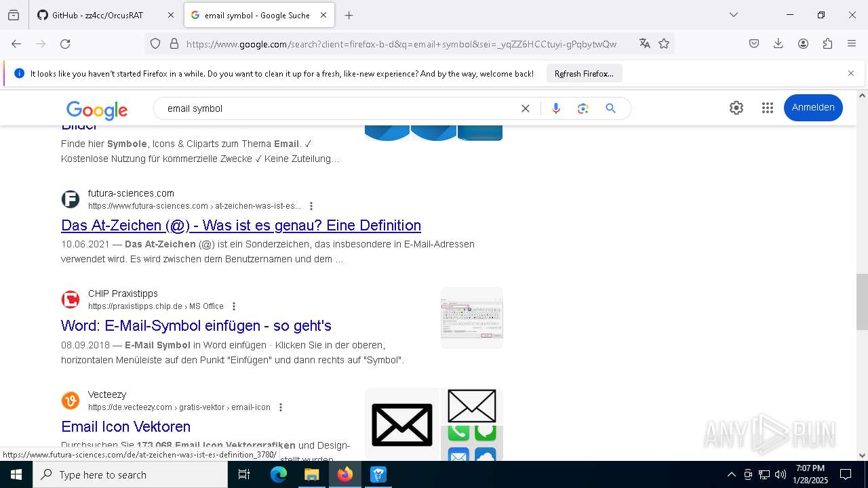Open more options for Vecteezy result

(281, 407)
